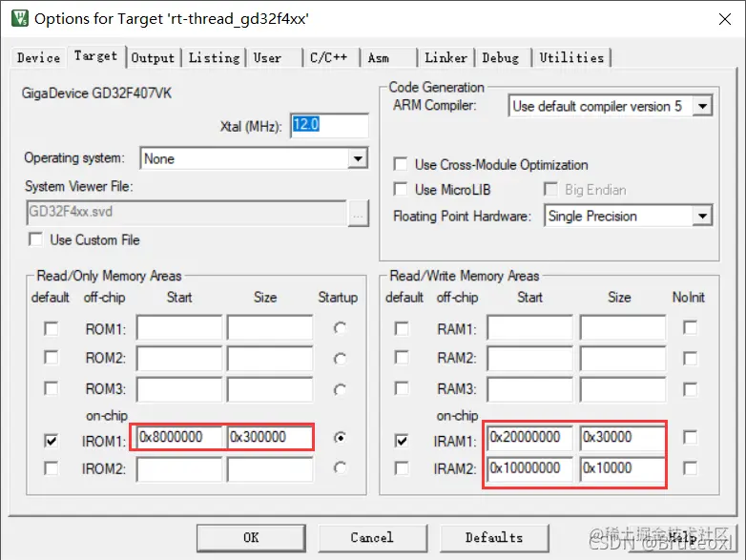
Task: Enable Use Cross-Module Optimization
Action: pos(401,165)
